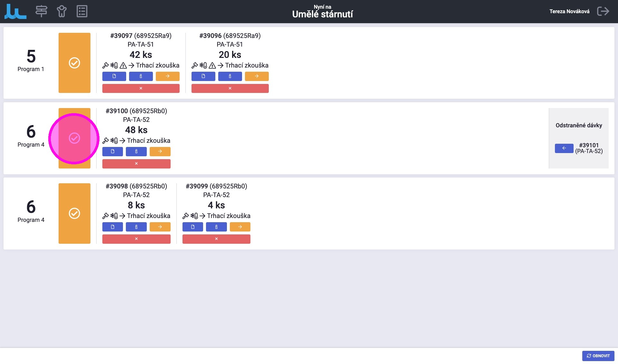Confirm Program 1 with orange checkmark panel
Screen dimensions: 618x364
point(74,63)
